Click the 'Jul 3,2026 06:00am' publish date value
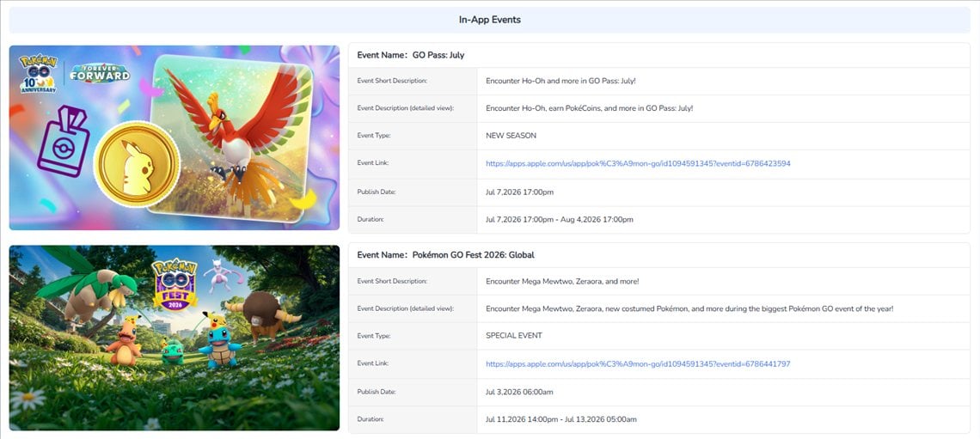This screenshot has width=980, height=439. [519, 392]
